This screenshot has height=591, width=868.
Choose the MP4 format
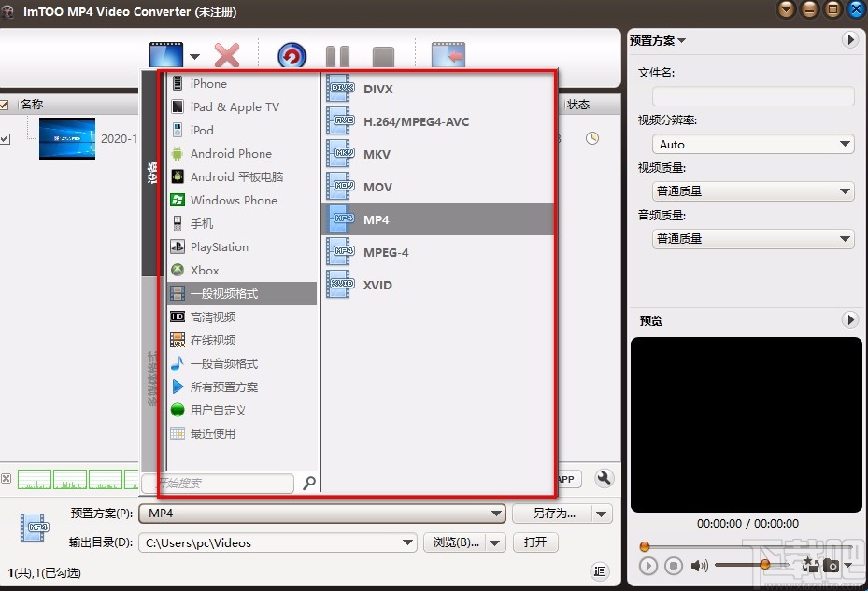tap(438, 219)
